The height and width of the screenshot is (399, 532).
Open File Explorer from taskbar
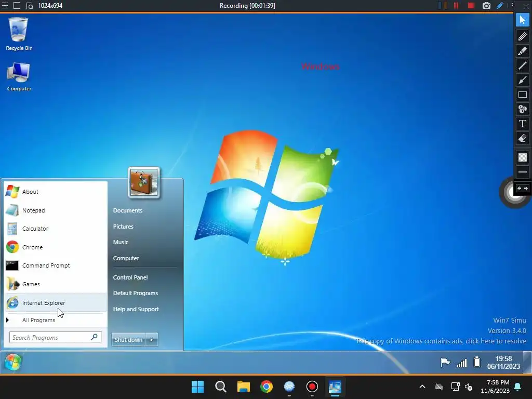point(243,387)
